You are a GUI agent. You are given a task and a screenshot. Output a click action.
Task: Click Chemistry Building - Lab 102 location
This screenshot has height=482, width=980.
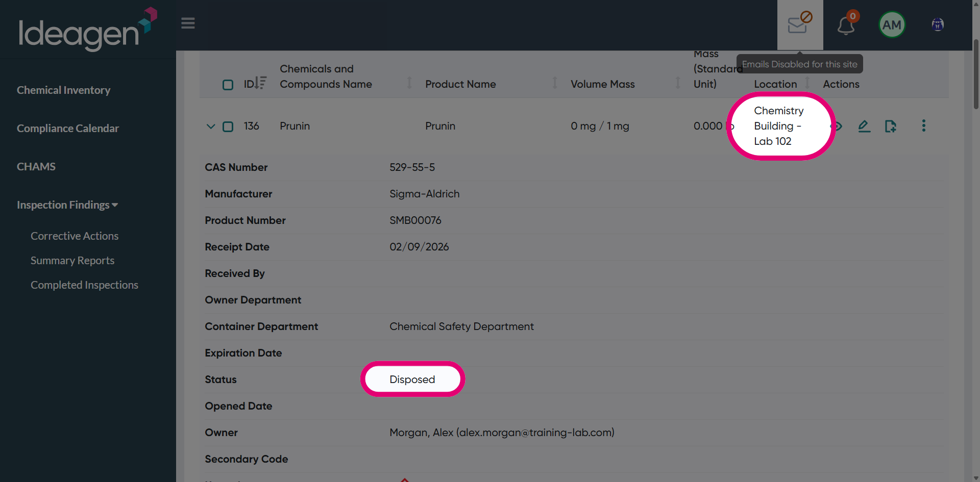click(x=778, y=126)
